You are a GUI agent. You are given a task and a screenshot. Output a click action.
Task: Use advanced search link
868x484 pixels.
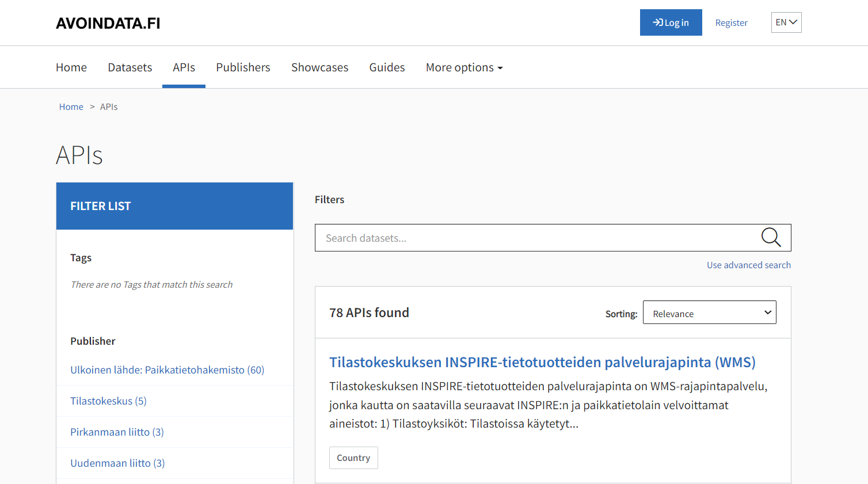[x=749, y=265]
